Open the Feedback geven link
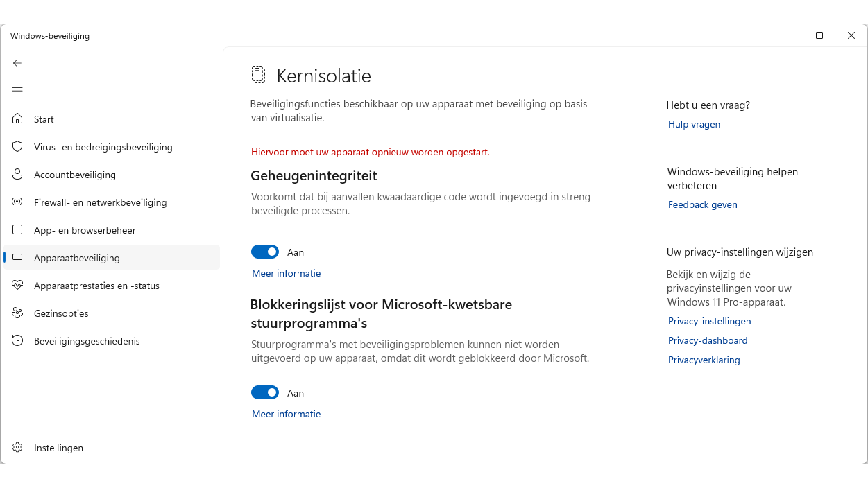 pos(702,204)
